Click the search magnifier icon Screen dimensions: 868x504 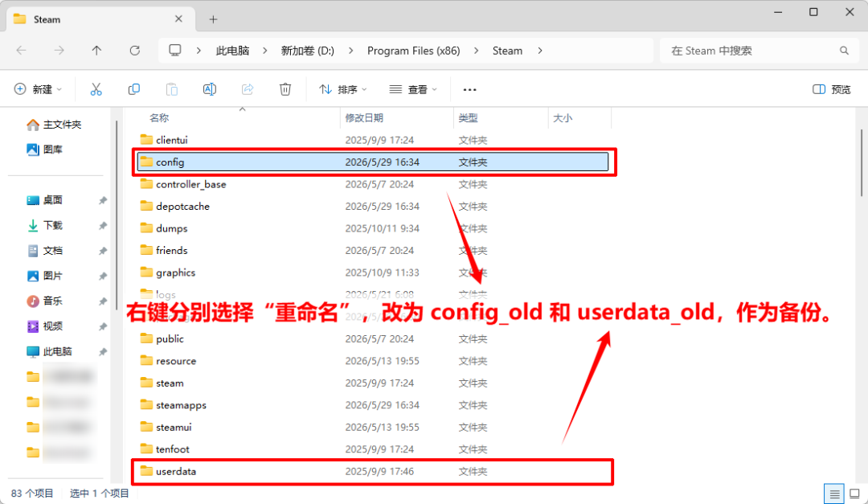coord(844,51)
